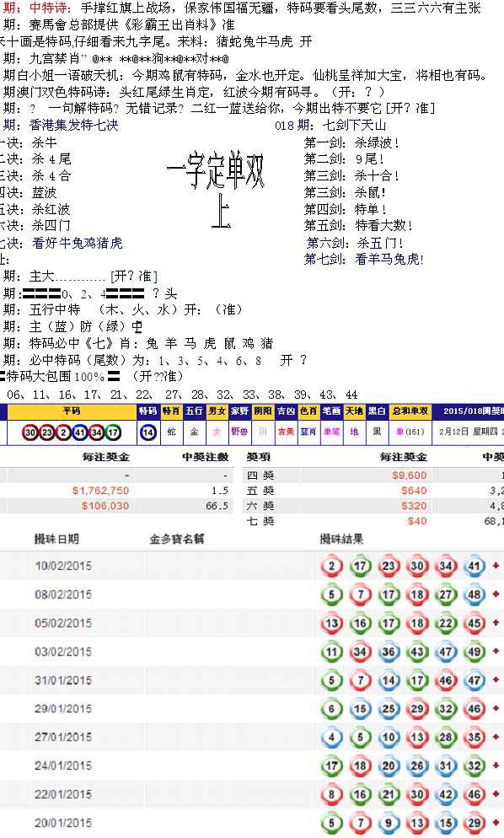Select the 特码 header cell
Viewport: 504px width, 838px height.
[148, 411]
